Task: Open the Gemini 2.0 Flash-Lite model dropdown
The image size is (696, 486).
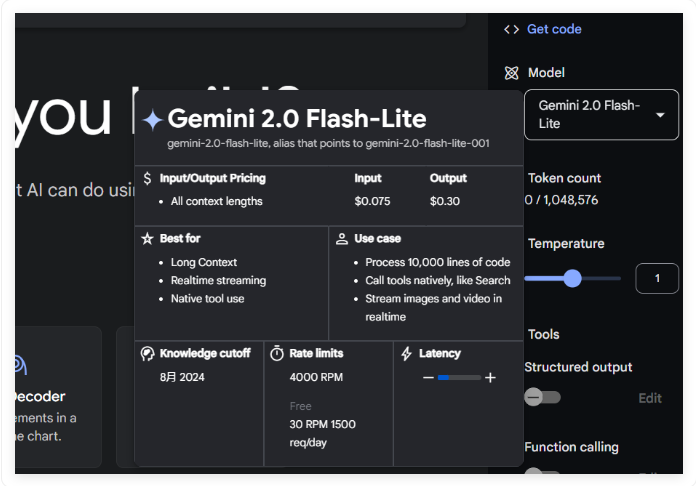Action: click(601, 115)
